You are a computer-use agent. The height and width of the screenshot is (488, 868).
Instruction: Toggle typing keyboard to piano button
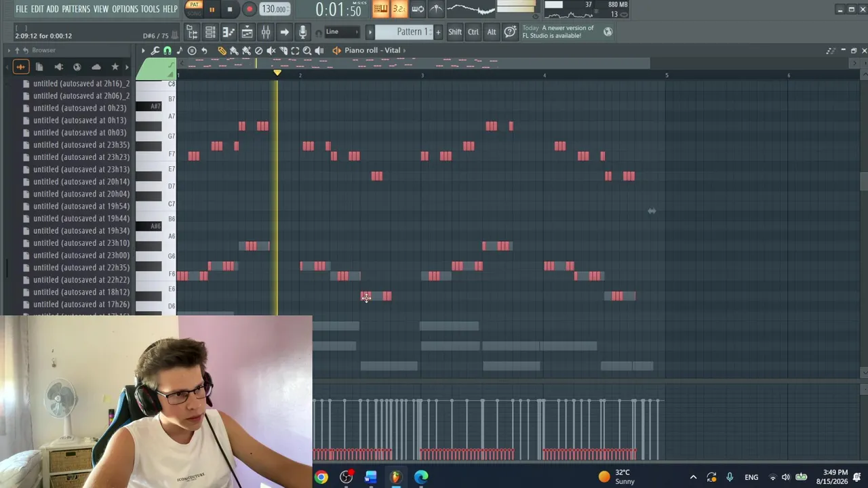click(380, 9)
